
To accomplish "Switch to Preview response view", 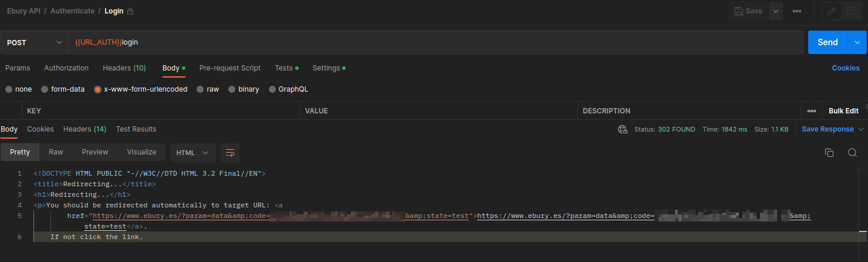I will point(95,152).
